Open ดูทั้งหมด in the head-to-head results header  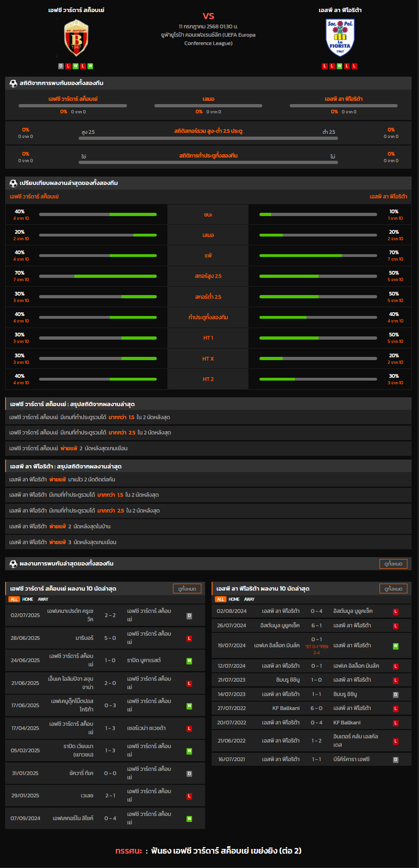click(393, 564)
